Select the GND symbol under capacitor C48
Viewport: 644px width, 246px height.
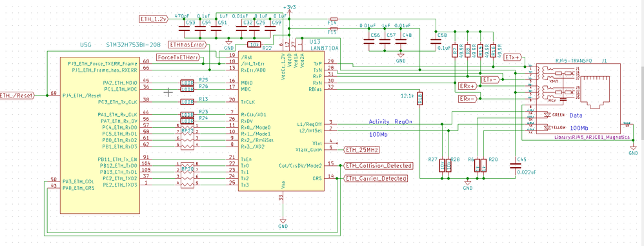point(401,57)
